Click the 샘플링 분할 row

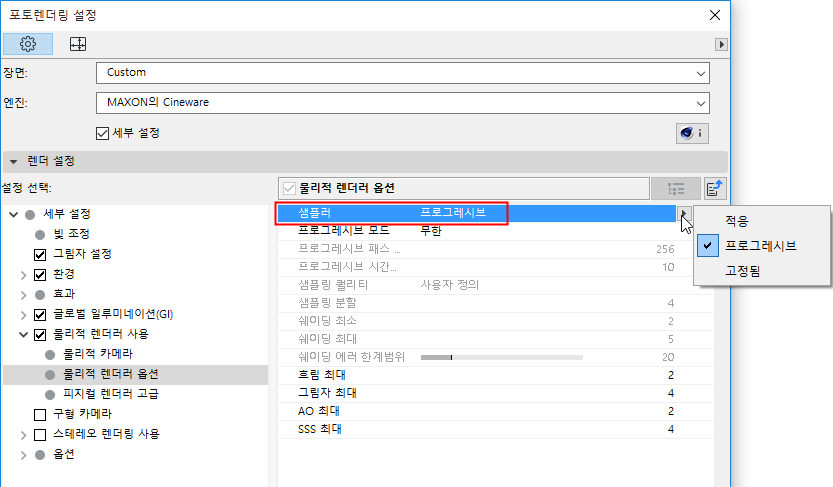point(495,303)
